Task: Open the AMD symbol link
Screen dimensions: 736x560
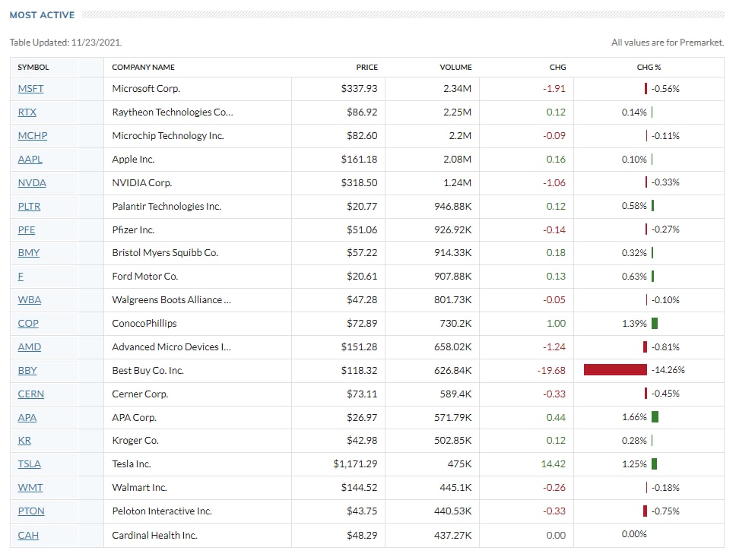Action: [x=30, y=346]
